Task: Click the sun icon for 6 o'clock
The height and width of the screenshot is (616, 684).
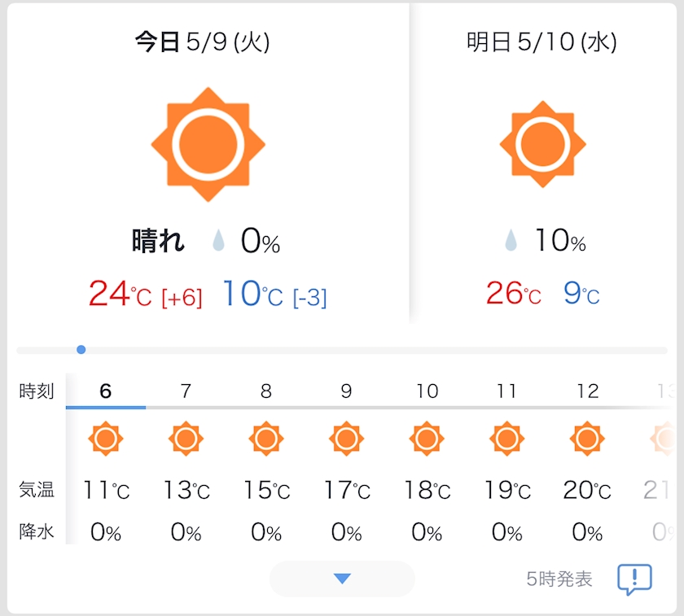Action: pyautogui.click(x=106, y=439)
